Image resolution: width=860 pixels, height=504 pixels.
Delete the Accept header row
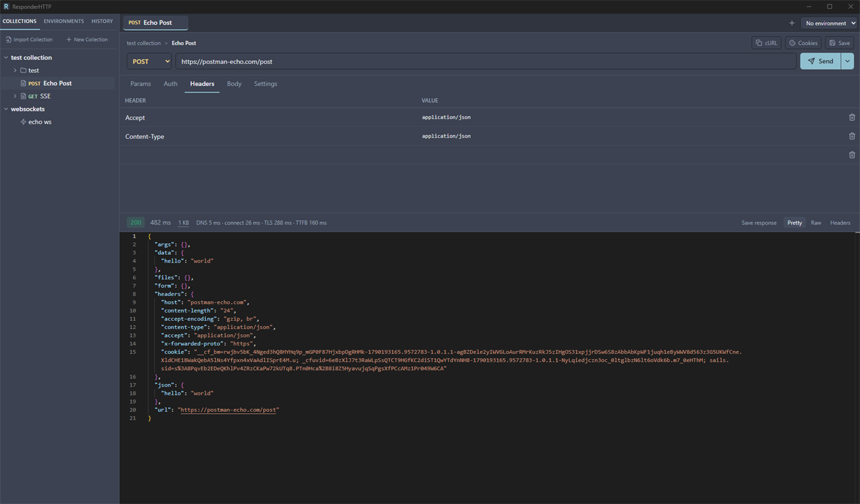[x=852, y=117]
